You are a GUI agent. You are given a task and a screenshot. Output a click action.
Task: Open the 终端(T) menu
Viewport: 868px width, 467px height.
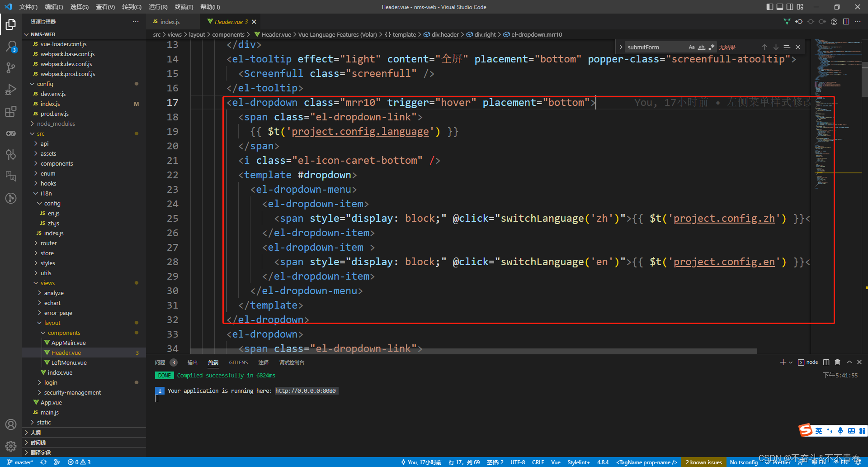pos(184,7)
